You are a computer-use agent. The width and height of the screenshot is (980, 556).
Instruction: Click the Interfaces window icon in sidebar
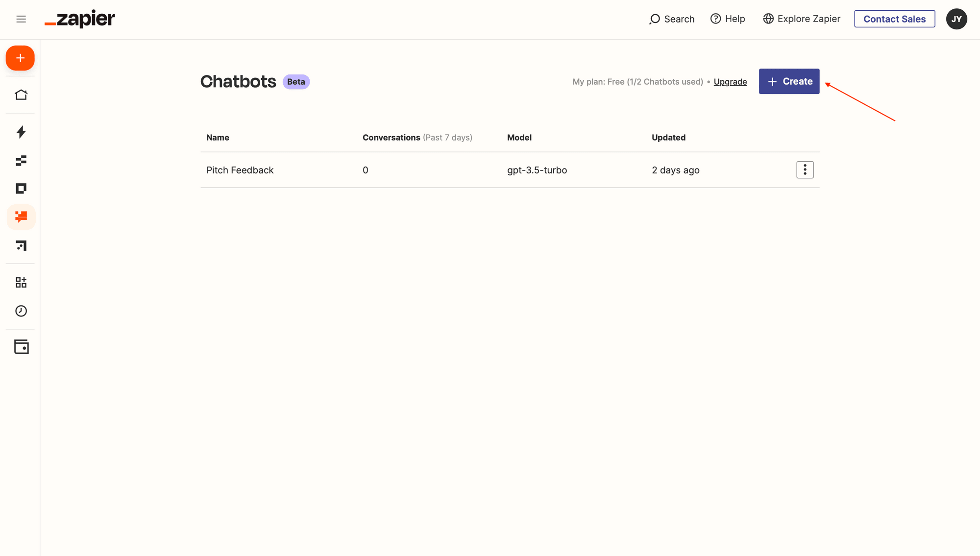click(x=20, y=189)
